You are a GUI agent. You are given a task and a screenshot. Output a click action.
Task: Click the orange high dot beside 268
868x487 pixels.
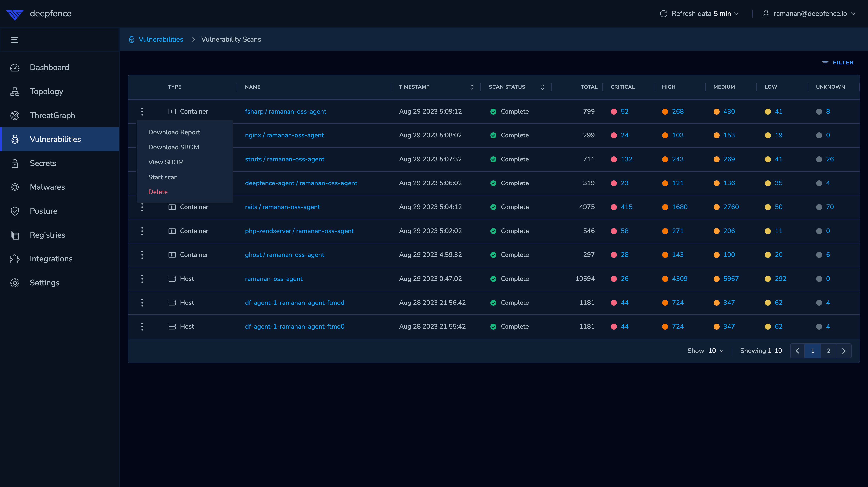pyautogui.click(x=665, y=112)
